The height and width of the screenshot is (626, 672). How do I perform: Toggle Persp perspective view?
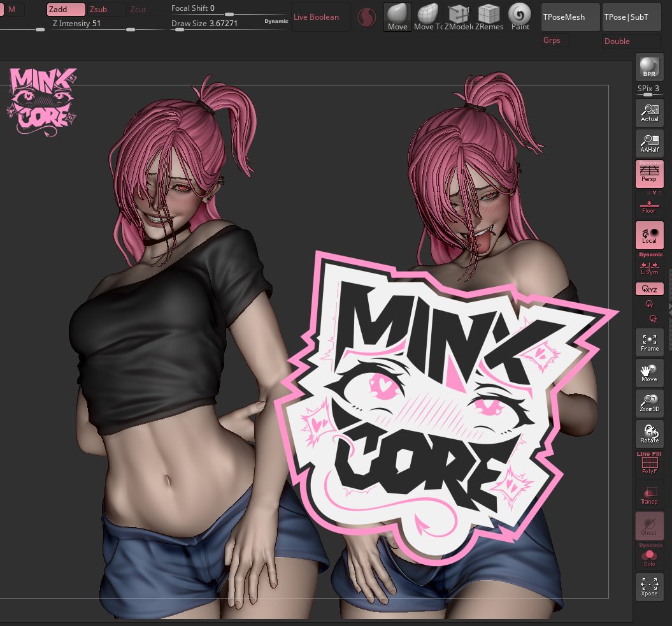pyautogui.click(x=649, y=173)
